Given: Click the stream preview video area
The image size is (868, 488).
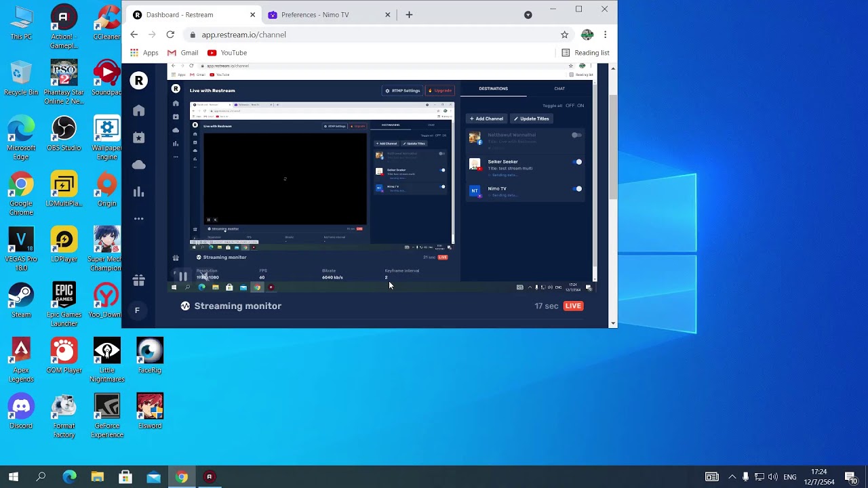Looking at the screenshot, I should [x=382, y=178].
